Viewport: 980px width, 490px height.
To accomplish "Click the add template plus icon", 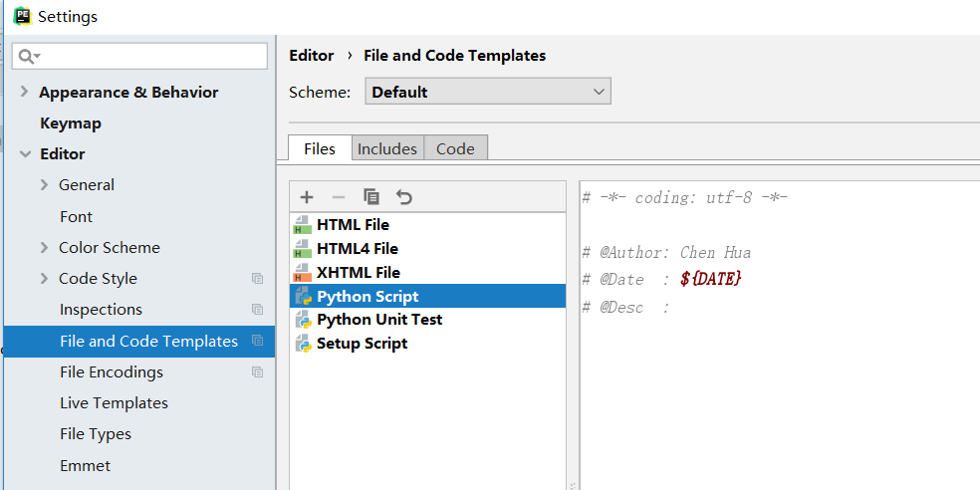I will 307,197.
